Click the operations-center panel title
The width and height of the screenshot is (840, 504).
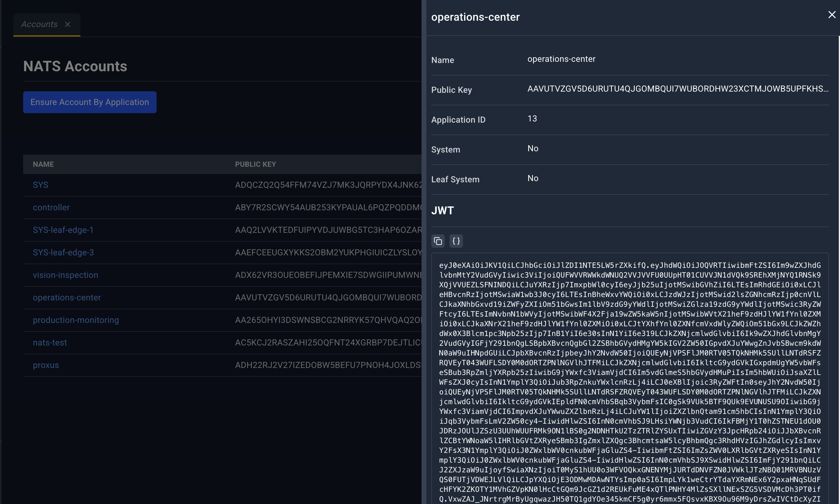(475, 17)
